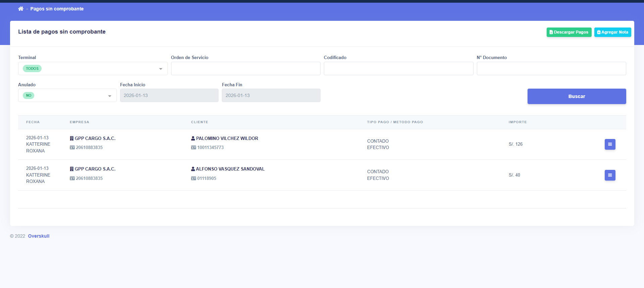Select the TODOS tag in Terminal
644x288 pixels.
coord(32,68)
